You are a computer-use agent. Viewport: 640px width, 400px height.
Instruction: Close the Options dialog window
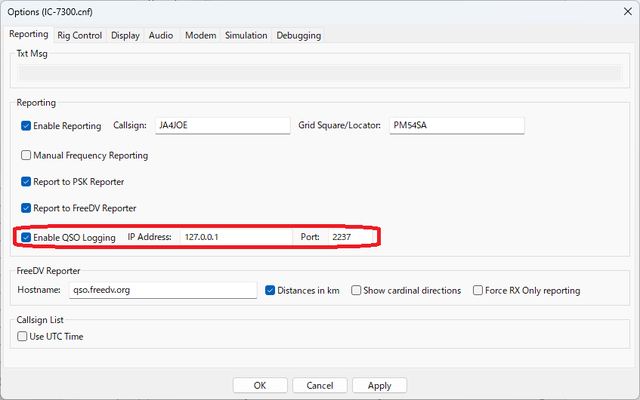click(x=628, y=11)
